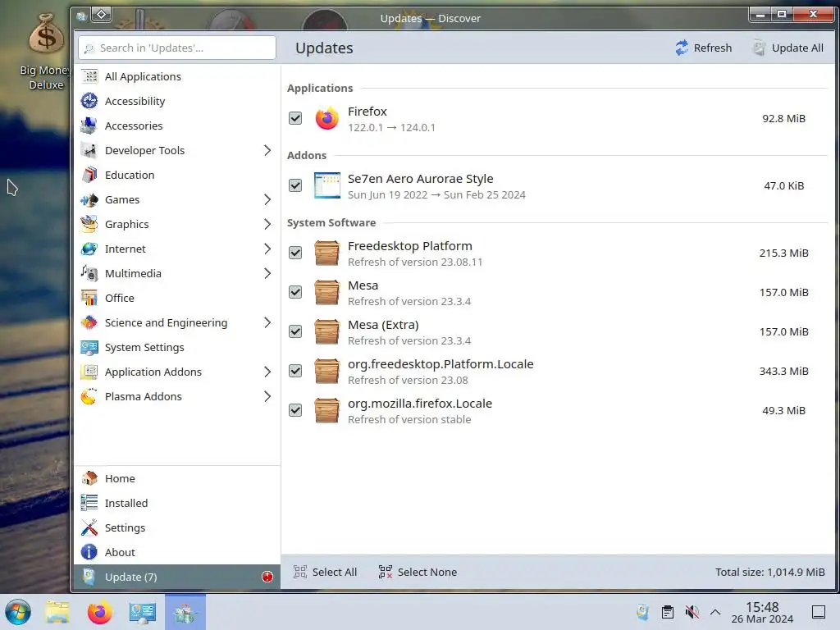This screenshot has width=840, height=630.
Task: Open the Office category
Action: click(177, 298)
